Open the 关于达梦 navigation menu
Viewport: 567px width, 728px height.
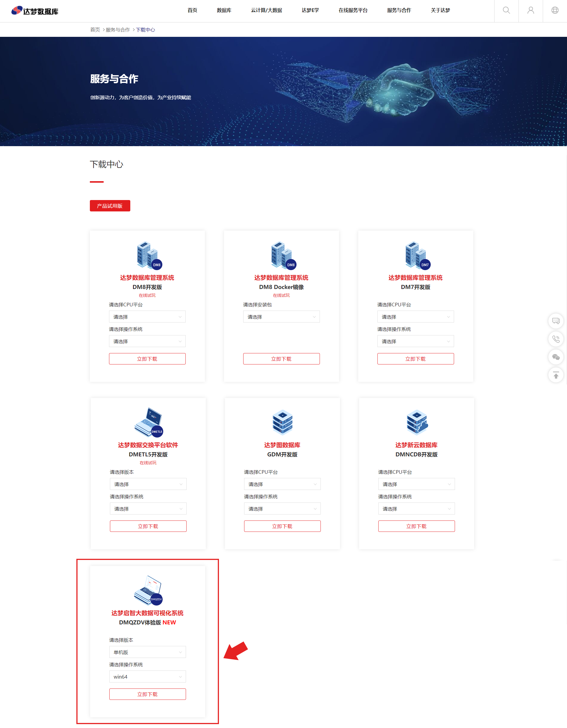click(x=440, y=10)
